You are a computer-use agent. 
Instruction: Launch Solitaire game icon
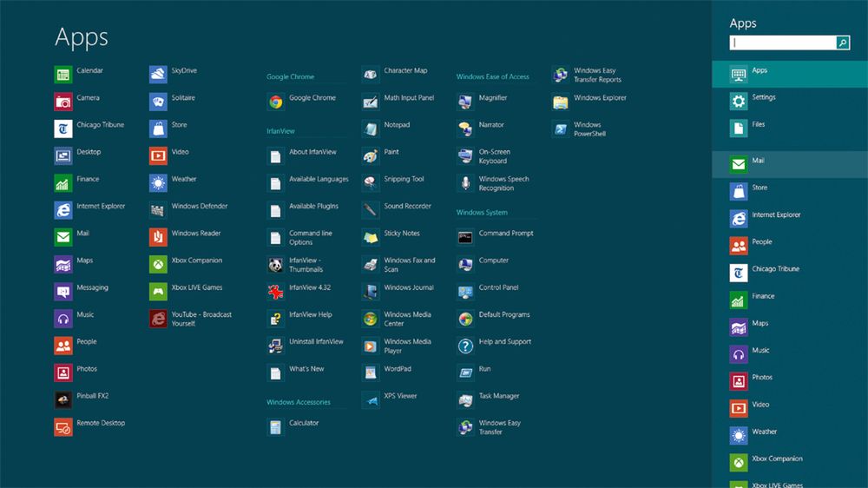pyautogui.click(x=158, y=102)
